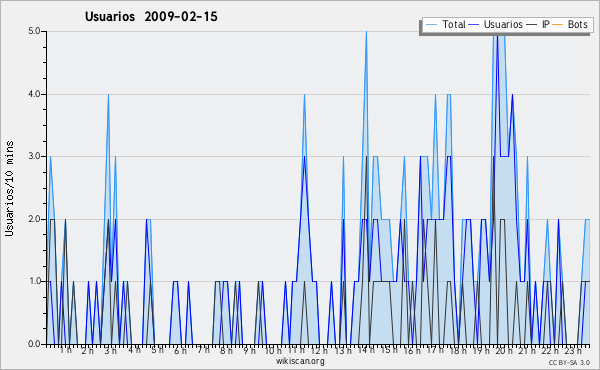
Task: Click the "10 h" x-axis label
Action: pos(273,351)
